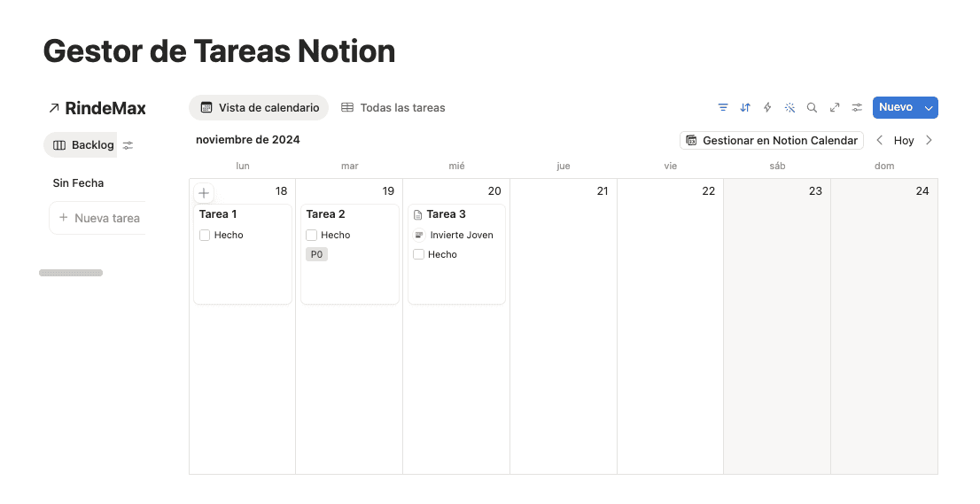Open view settings sliders icon in toolbar
The width and height of the screenshot is (980, 504).
(x=857, y=107)
